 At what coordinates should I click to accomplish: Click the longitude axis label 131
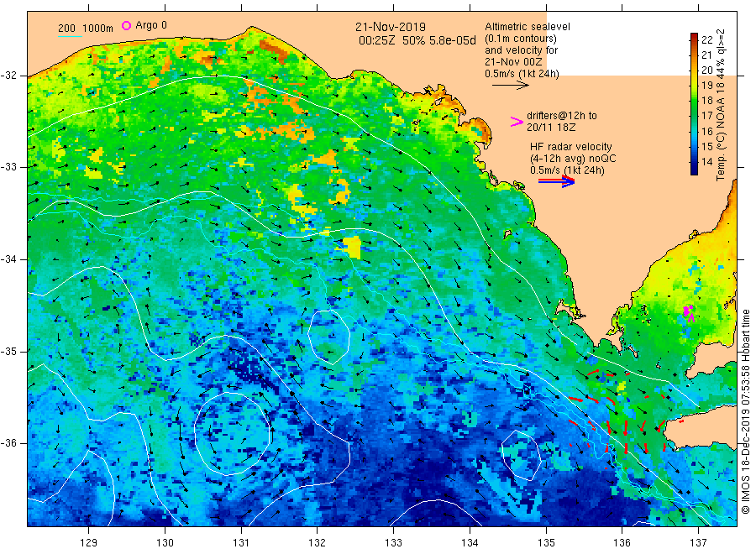point(241,543)
